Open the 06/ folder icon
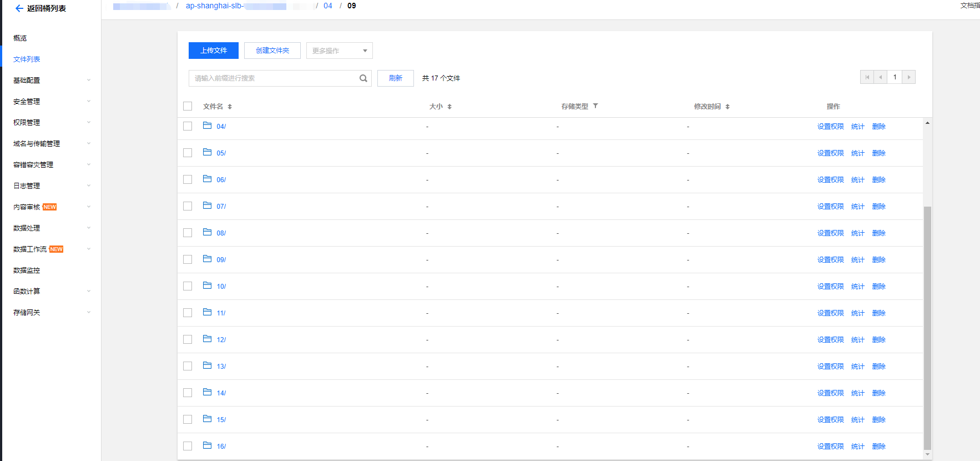This screenshot has width=980, height=461. 207,179
